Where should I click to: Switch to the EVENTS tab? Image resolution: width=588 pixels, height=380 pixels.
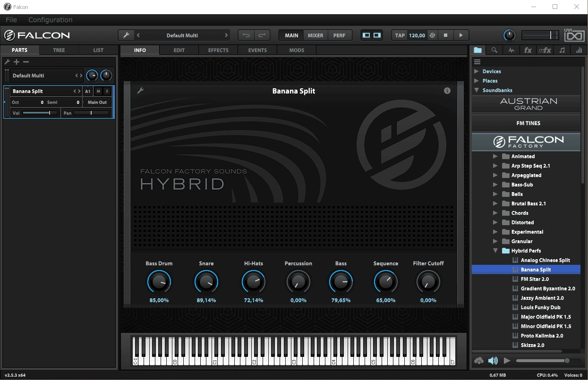pos(257,50)
